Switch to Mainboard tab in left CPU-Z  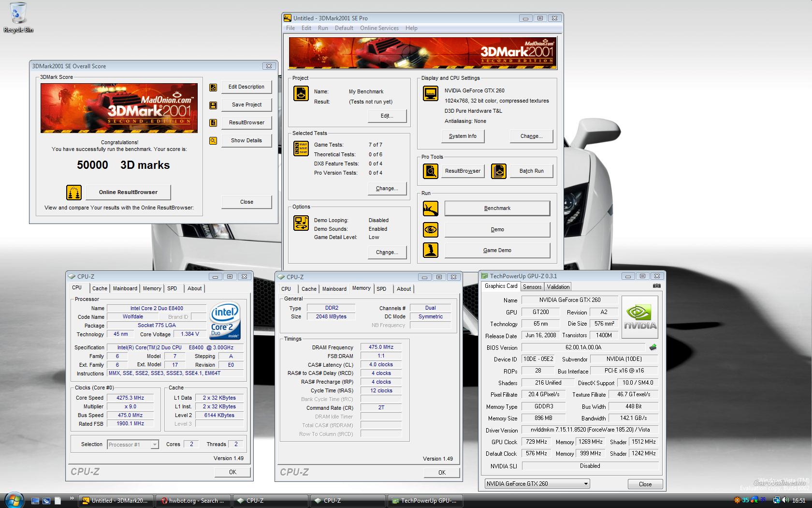coord(125,288)
